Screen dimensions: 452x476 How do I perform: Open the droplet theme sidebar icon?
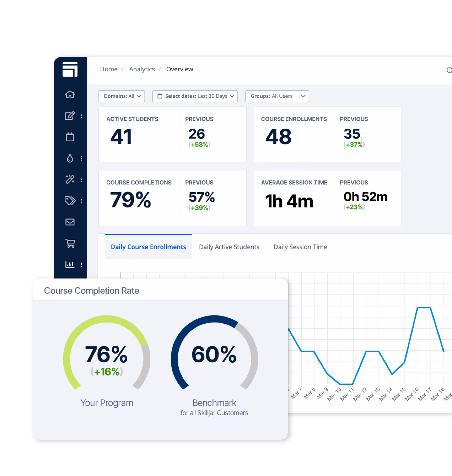pos(70,158)
